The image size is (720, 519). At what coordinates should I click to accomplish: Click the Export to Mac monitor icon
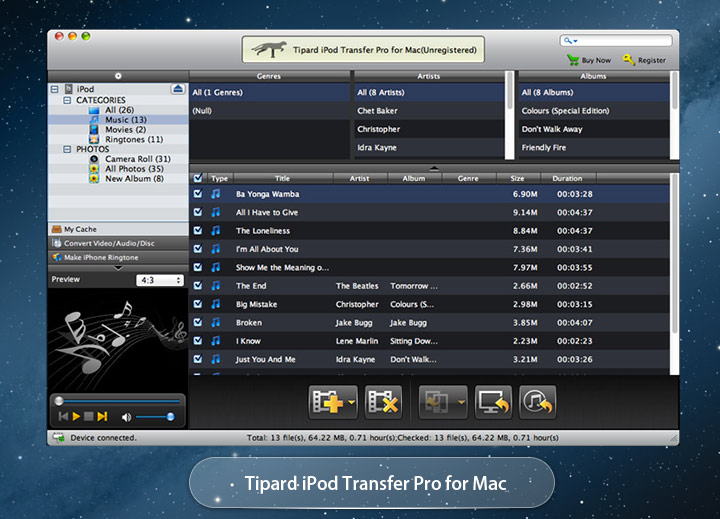click(x=494, y=402)
